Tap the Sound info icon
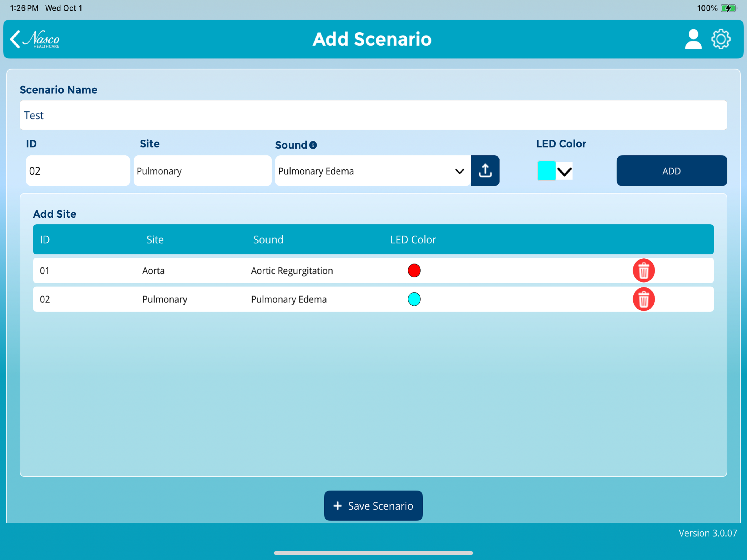This screenshot has height=560, width=747. coord(313,145)
